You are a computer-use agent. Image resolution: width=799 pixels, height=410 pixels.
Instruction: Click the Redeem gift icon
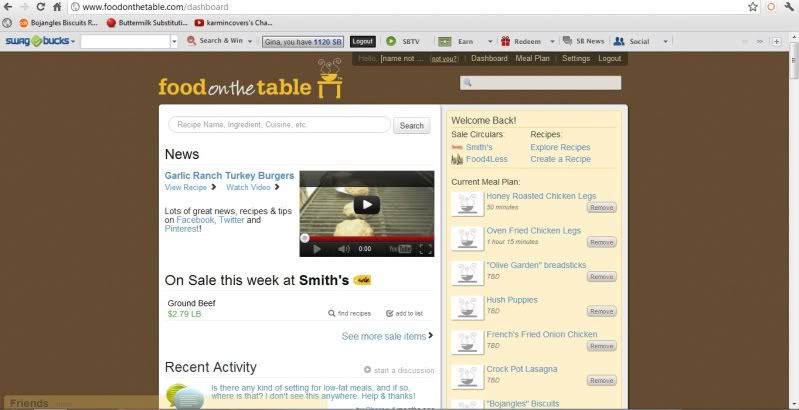[505, 41]
